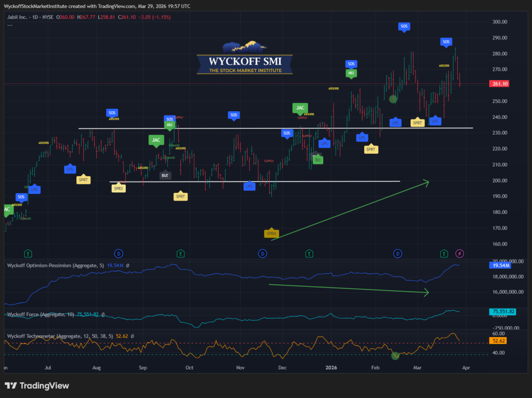The width and height of the screenshot is (532, 398).
Task: Click the TradingView logo at the bottom
Action: (x=37, y=386)
